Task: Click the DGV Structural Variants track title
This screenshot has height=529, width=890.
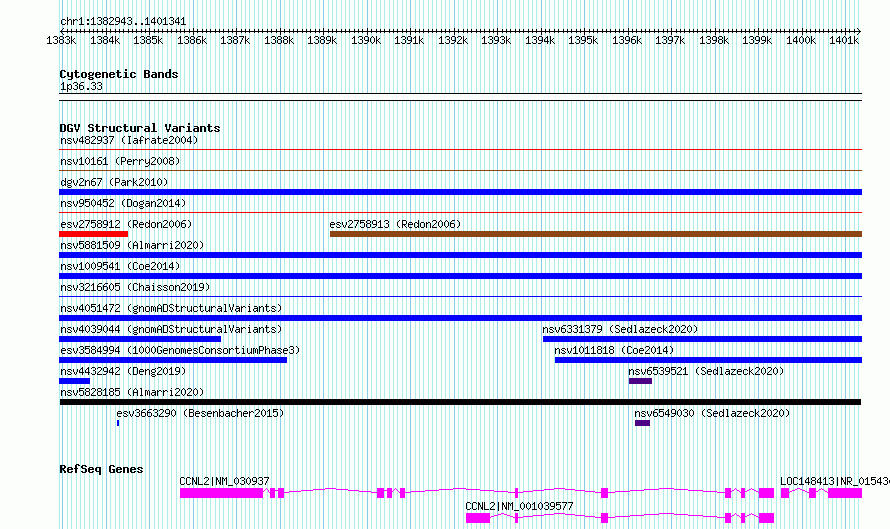Action: tap(140, 128)
